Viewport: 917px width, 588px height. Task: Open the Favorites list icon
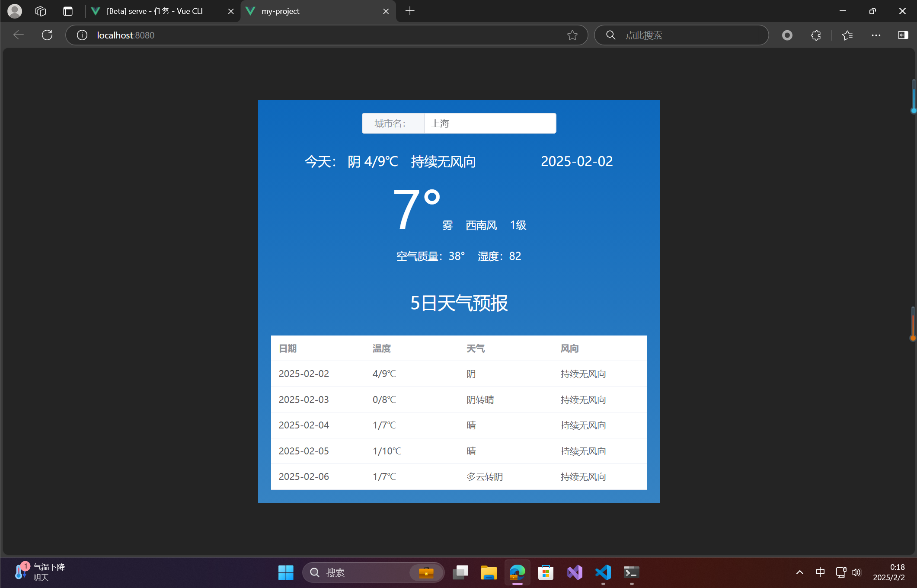click(847, 35)
